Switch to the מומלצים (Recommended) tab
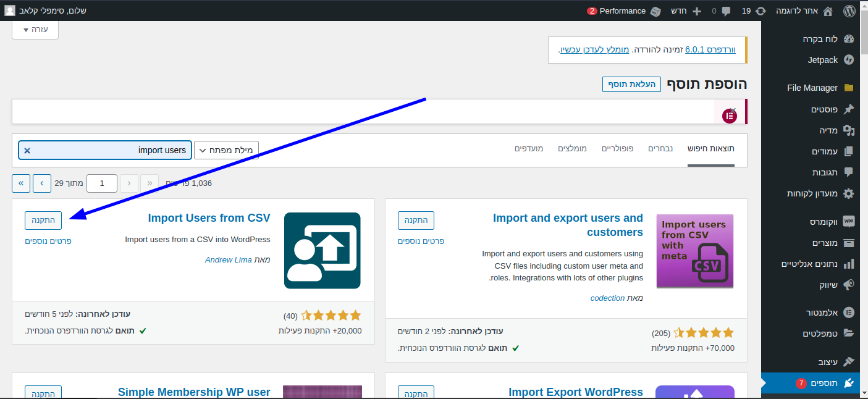Image resolution: width=868 pixels, height=399 pixels. 572,149
